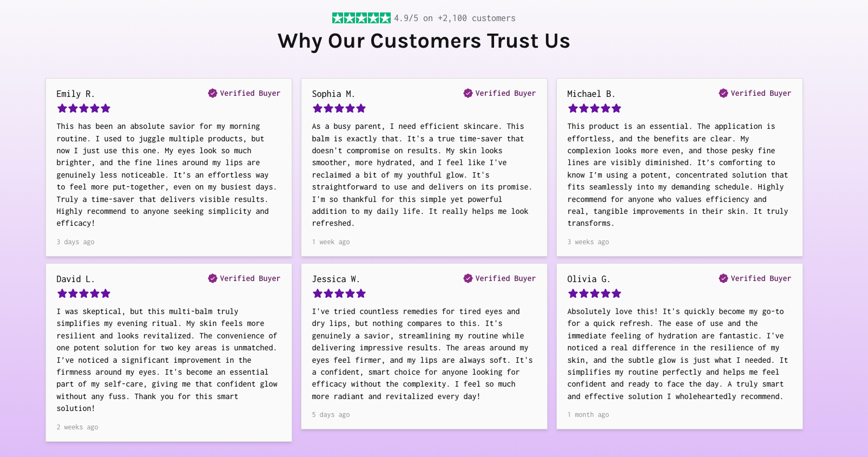The width and height of the screenshot is (868, 457).
Task: Click verified badge icon on Olivia G.'s review
Action: click(724, 278)
